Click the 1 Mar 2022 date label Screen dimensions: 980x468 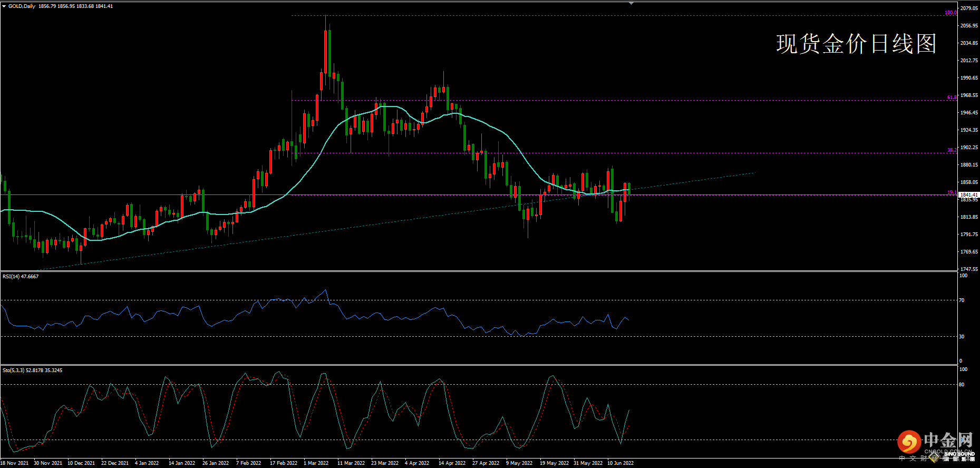point(316,463)
